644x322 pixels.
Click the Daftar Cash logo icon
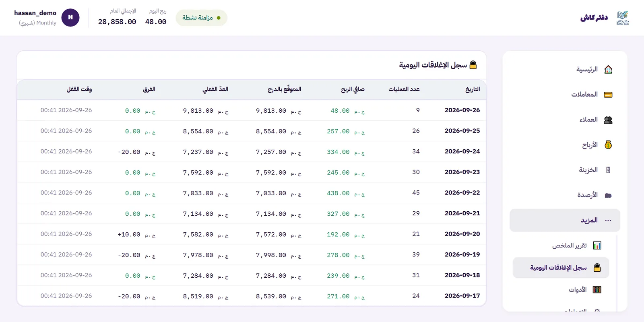pyautogui.click(x=623, y=18)
